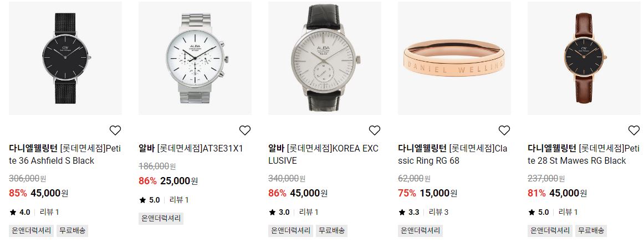Image resolution: width=644 pixels, height=252 pixels.
Task: View 리뷰 3 reviews for the Classic Ring
Action: (x=438, y=212)
